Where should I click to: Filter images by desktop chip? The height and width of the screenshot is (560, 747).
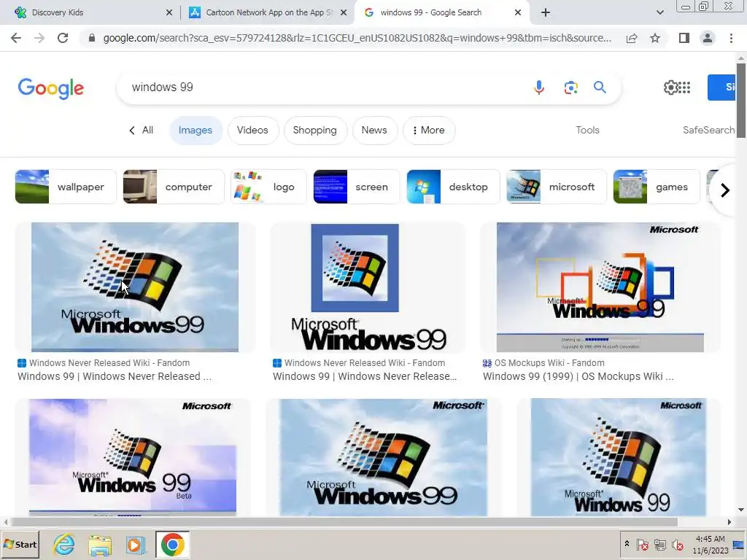tap(453, 187)
